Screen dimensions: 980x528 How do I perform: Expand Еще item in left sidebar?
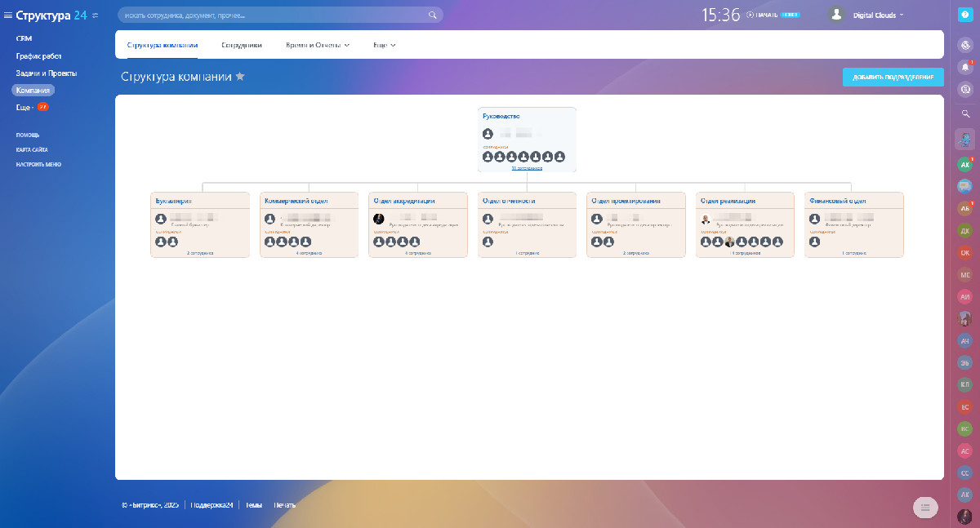point(24,107)
